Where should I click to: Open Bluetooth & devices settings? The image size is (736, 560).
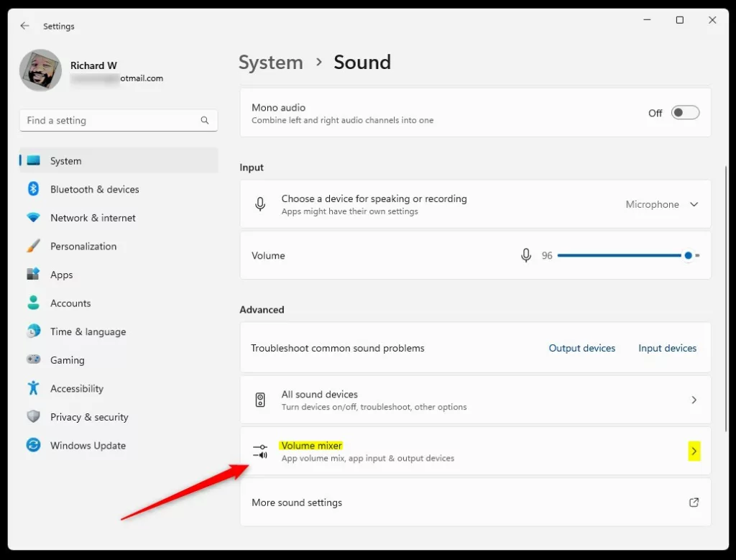[x=94, y=190]
